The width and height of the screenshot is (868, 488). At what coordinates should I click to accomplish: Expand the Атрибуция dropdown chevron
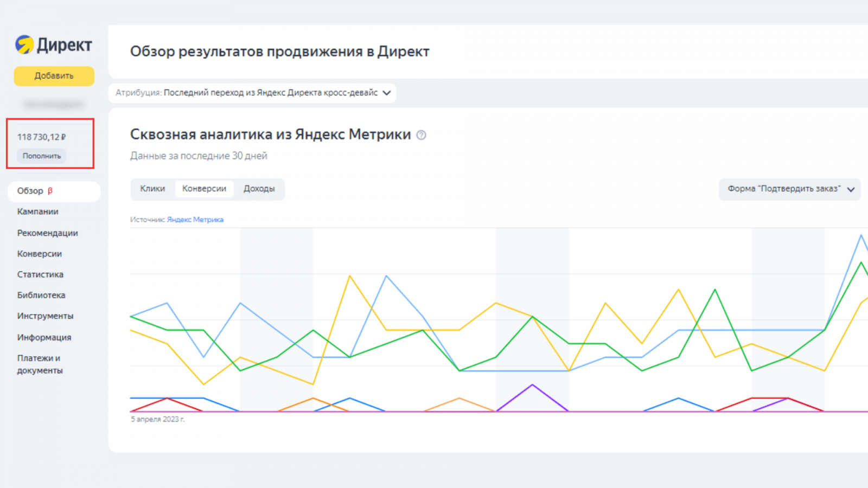tap(386, 93)
